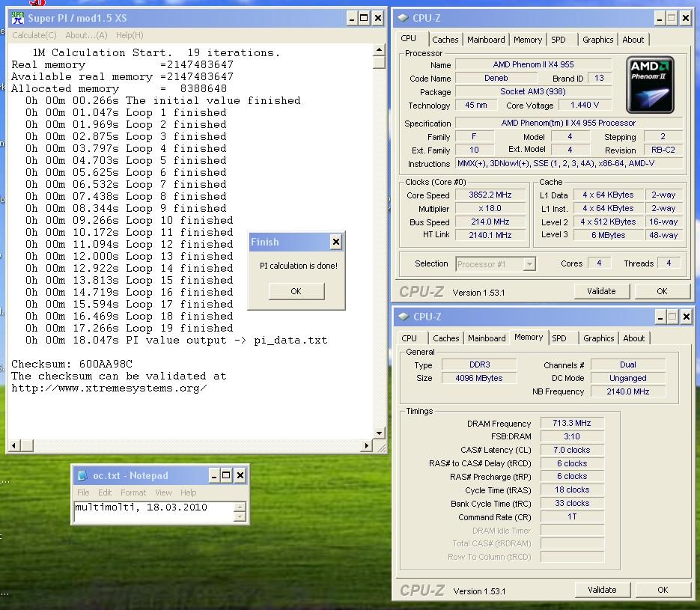This screenshot has width=700, height=610.
Task: Click the CAS# Latency value 7.0 clocks
Action: coord(572,450)
